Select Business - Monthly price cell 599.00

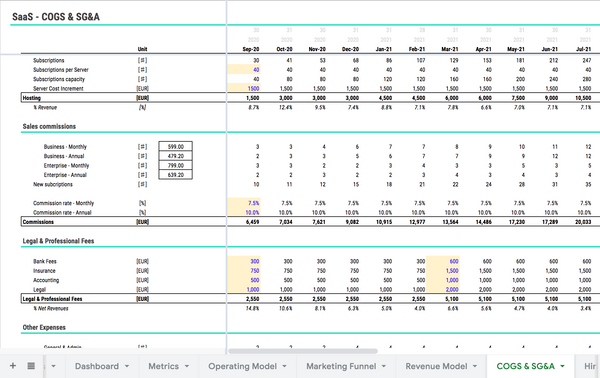[x=176, y=146]
